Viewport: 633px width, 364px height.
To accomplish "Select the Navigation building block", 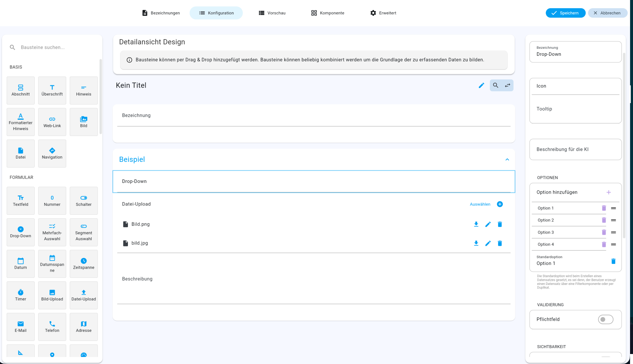I will tap(52, 153).
